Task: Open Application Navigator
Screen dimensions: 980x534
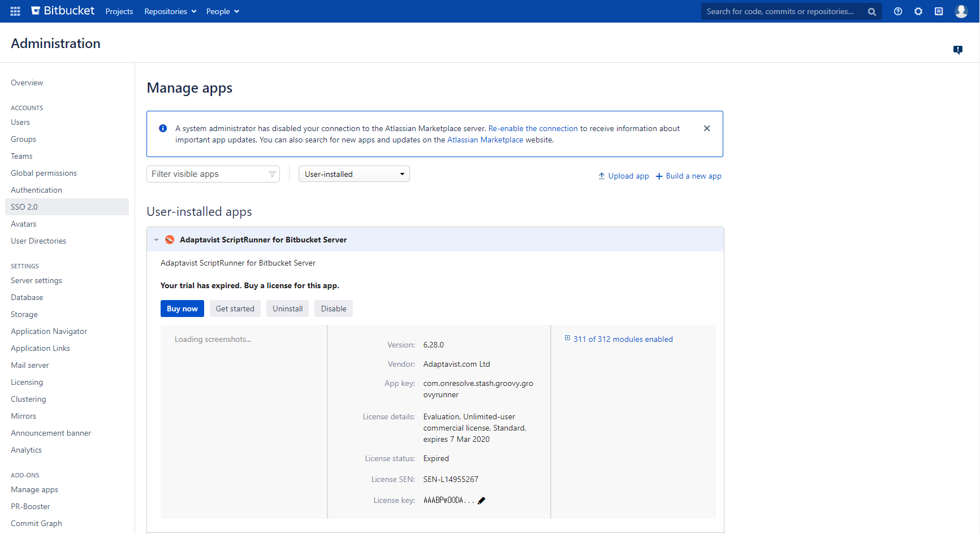Action: click(x=49, y=331)
